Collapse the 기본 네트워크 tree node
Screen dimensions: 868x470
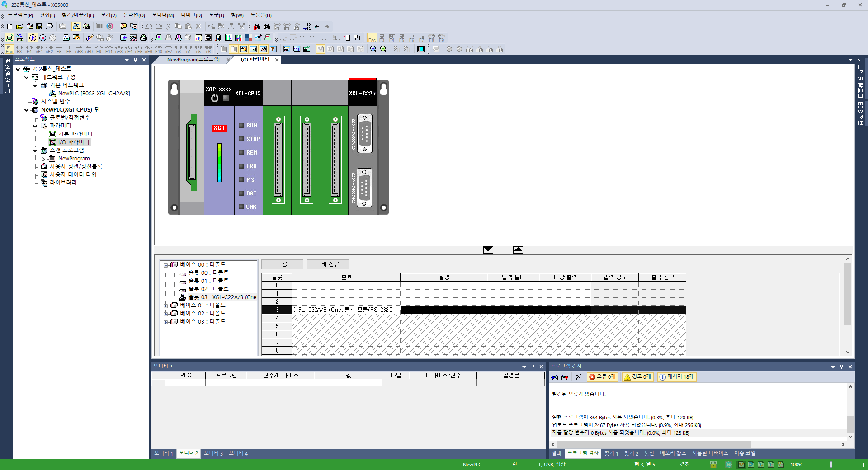pyautogui.click(x=35, y=85)
